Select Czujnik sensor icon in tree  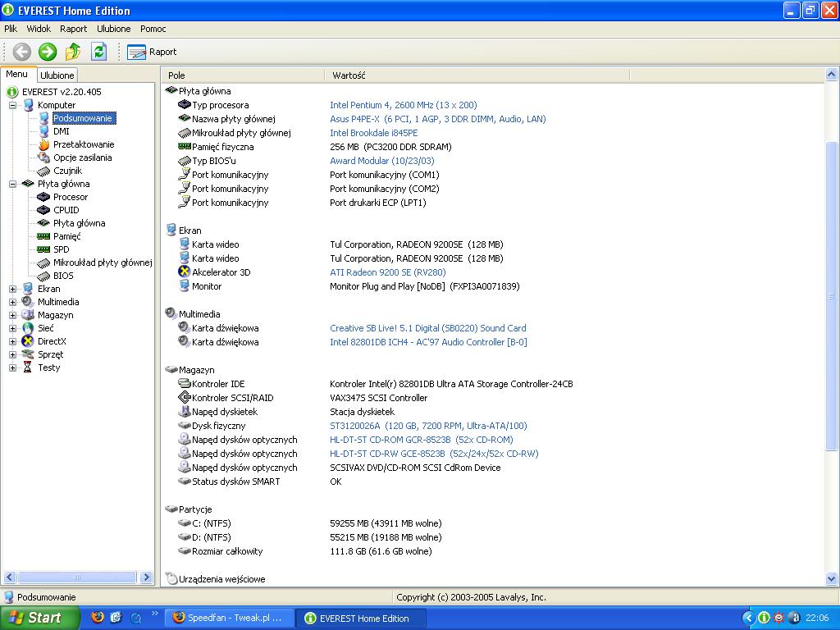pos(44,171)
